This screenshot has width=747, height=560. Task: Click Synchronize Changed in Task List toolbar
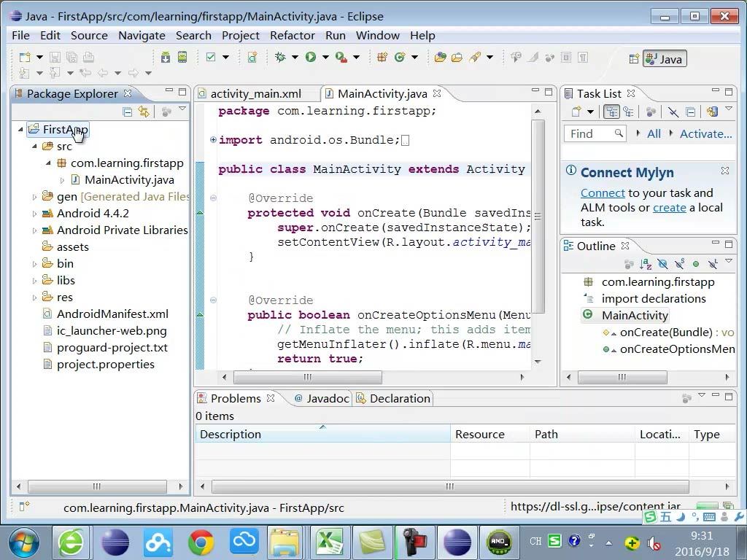(712, 112)
